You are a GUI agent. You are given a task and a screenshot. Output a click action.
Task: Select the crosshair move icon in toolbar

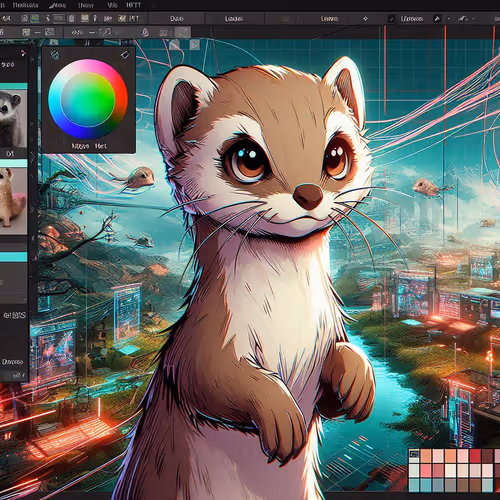point(365,19)
